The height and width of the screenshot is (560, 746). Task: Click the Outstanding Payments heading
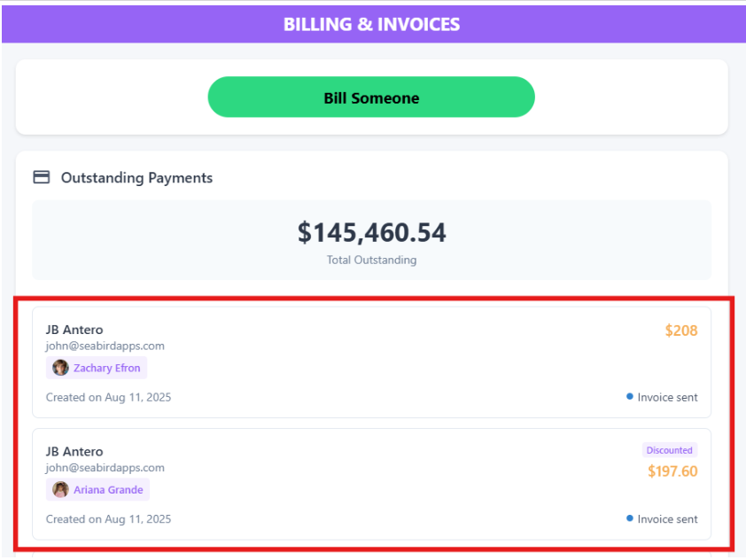click(x=136, y=178)
